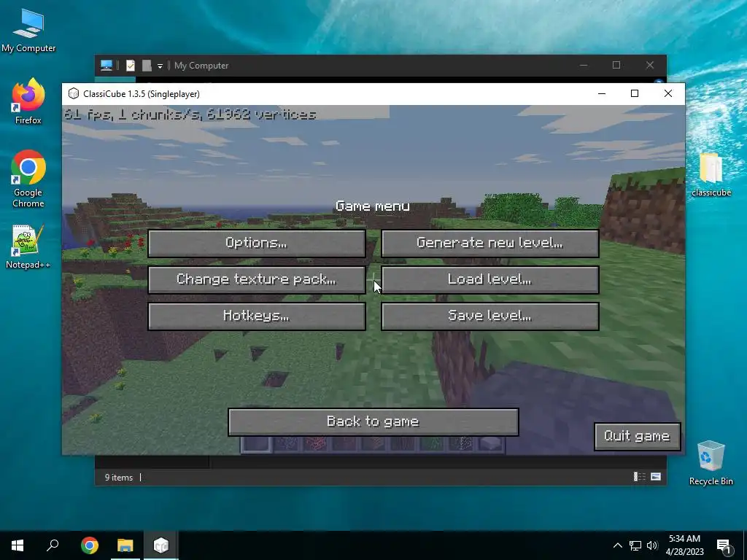Viewport: 747px width, 560px height.
Task: Click the Save level button
Action: click(x=489, y=316)
